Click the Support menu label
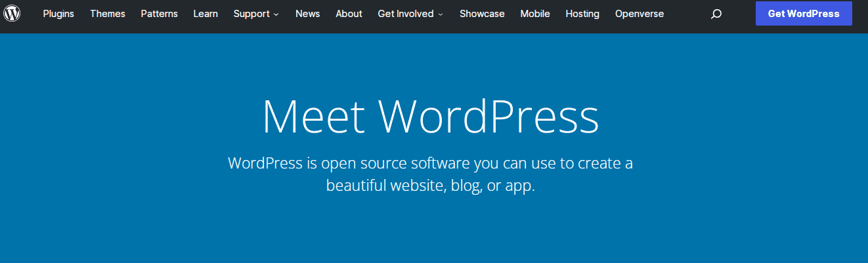Viewport: 868px width, 263px height. pos(251,14)
